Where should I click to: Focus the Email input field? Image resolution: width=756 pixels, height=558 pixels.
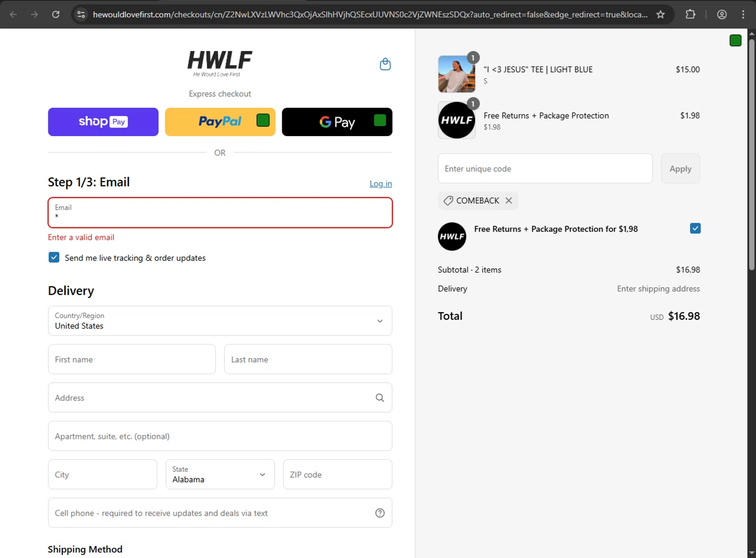[x=220, y=213]
